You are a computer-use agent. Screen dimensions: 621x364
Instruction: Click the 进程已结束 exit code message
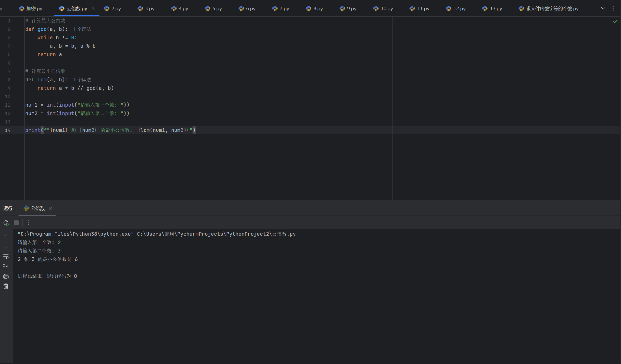(47, 276)
